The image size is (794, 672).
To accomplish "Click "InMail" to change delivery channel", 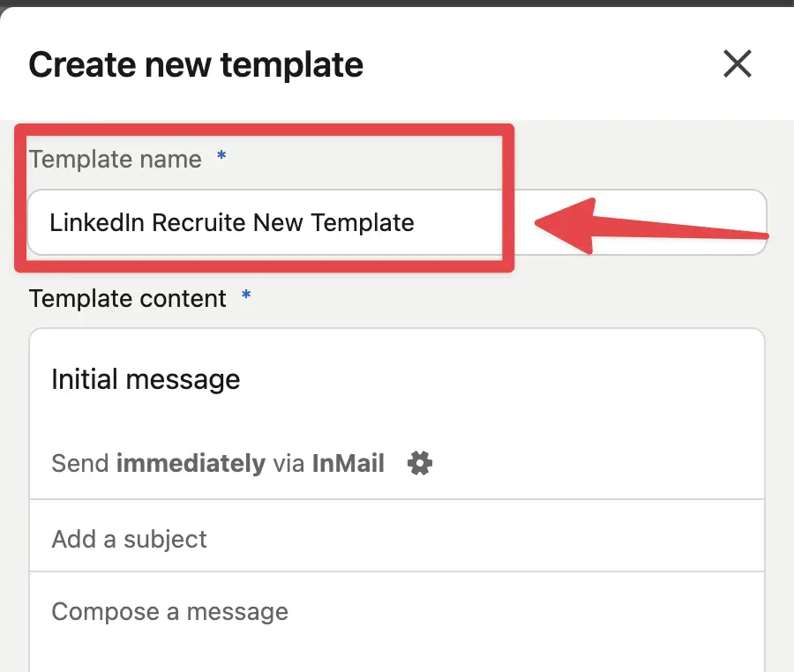I will point(348,463).
